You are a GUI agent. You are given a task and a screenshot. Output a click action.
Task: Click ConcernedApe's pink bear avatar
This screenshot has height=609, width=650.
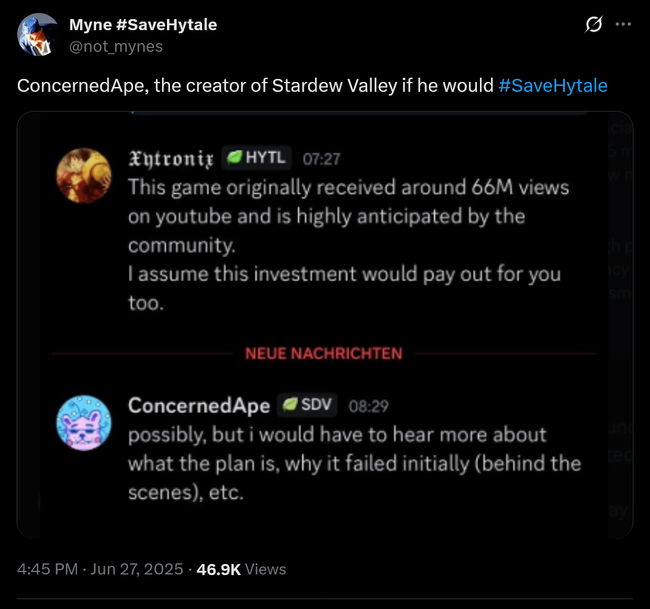pyautogui.click(x=81, y=421)
